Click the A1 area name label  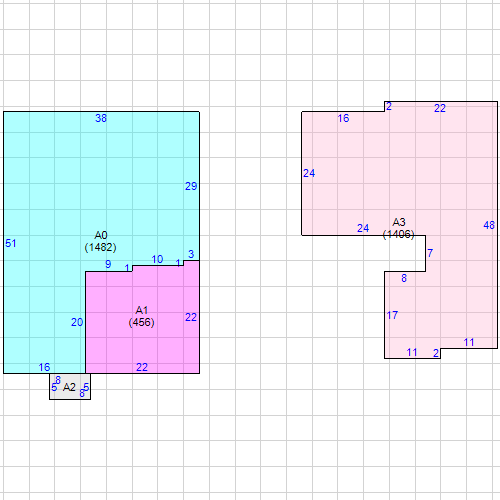(x=142, y=310)
